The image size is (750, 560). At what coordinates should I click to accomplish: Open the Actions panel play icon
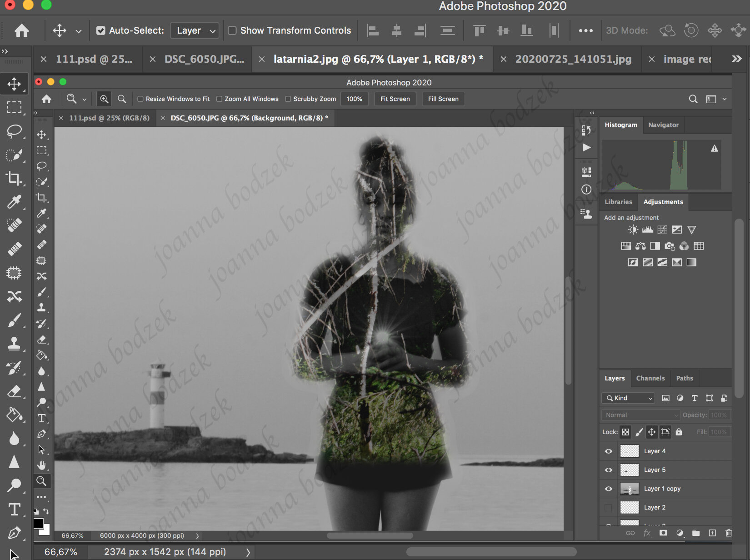pos(586,148)
